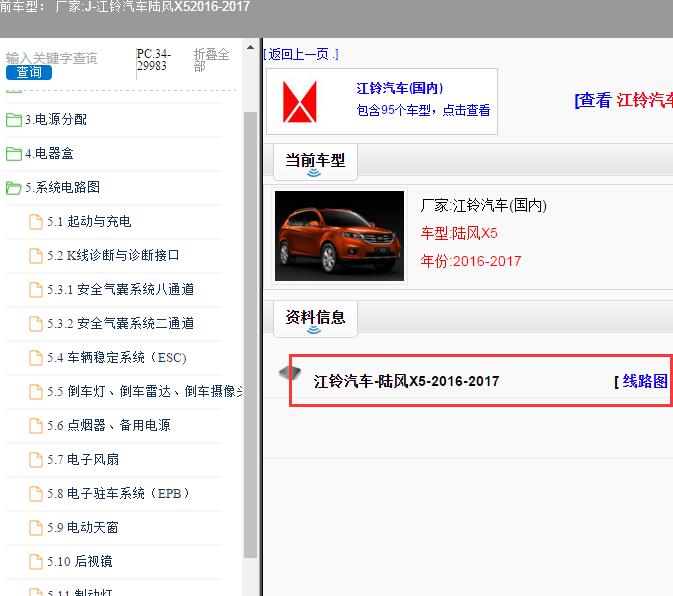
Task: Click the keyword search input field
Action: coord(52,58)
